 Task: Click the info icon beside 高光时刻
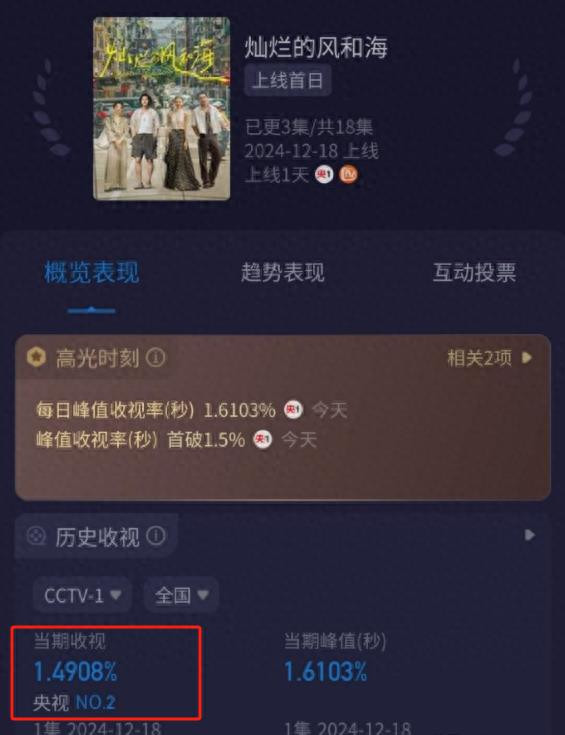pyautogui.click(x=156, y=358)
